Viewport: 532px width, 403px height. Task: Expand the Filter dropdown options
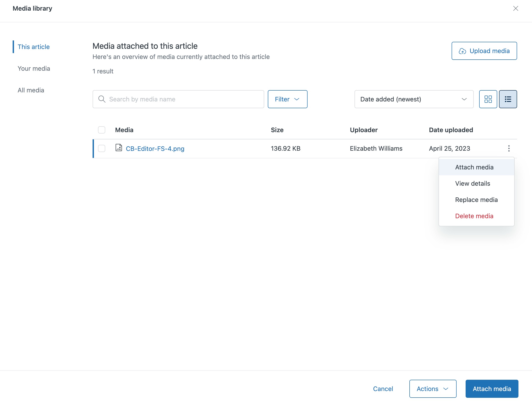coord(287,99)
